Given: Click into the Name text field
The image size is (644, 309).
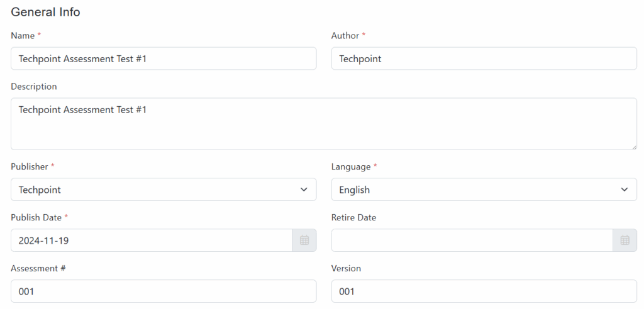Looking at the screenshot, I should (164, 59).
